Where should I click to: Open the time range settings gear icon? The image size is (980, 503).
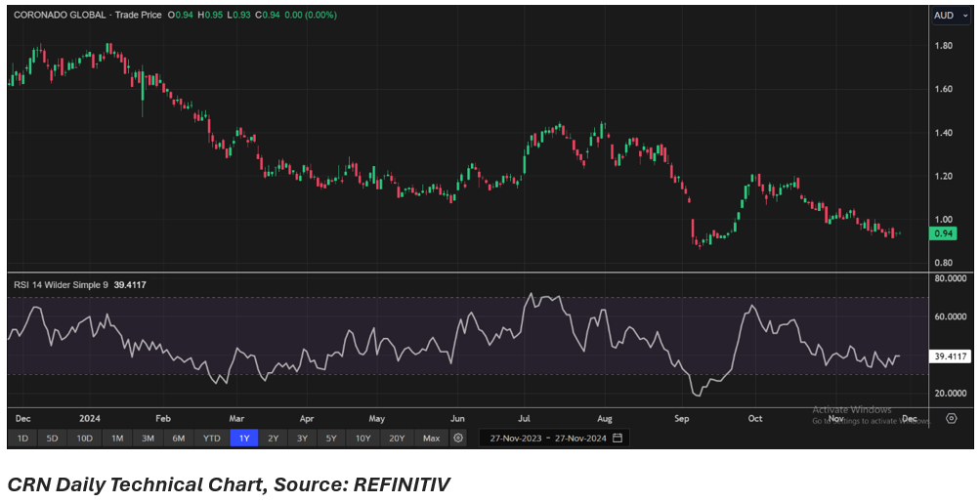coord(458,438)
